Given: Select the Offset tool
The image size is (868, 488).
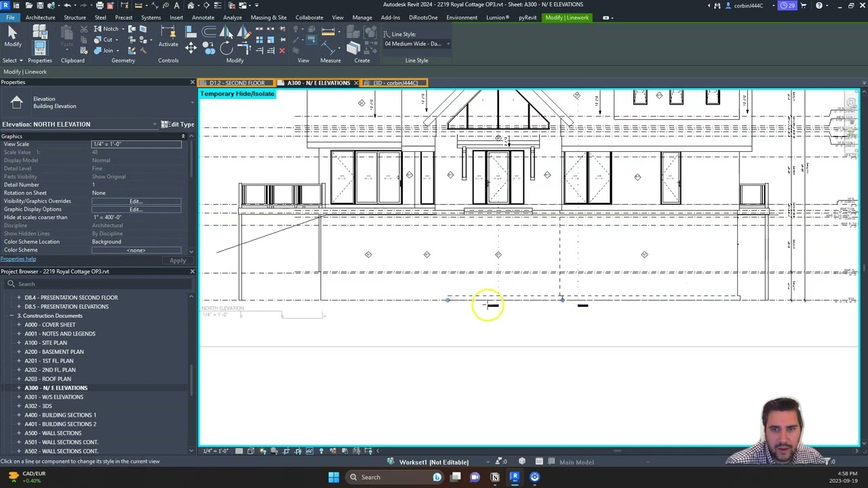Looking at the screenshot, I should (209, 31).
